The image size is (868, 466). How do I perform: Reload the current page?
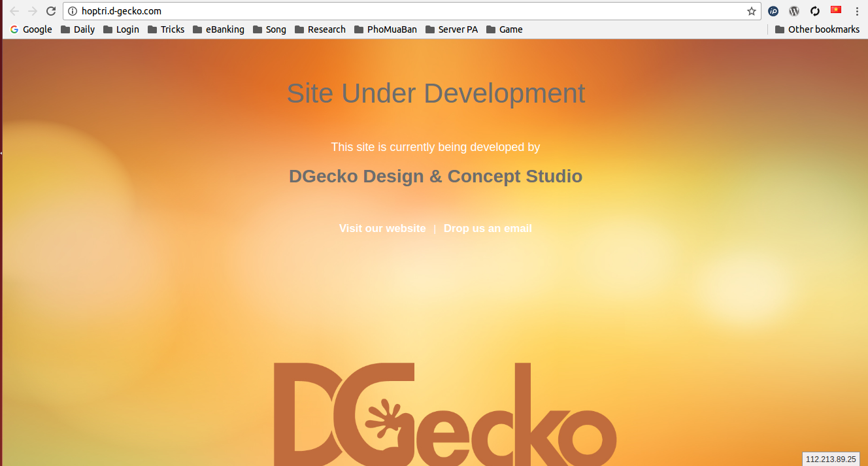tap(51, 11)
